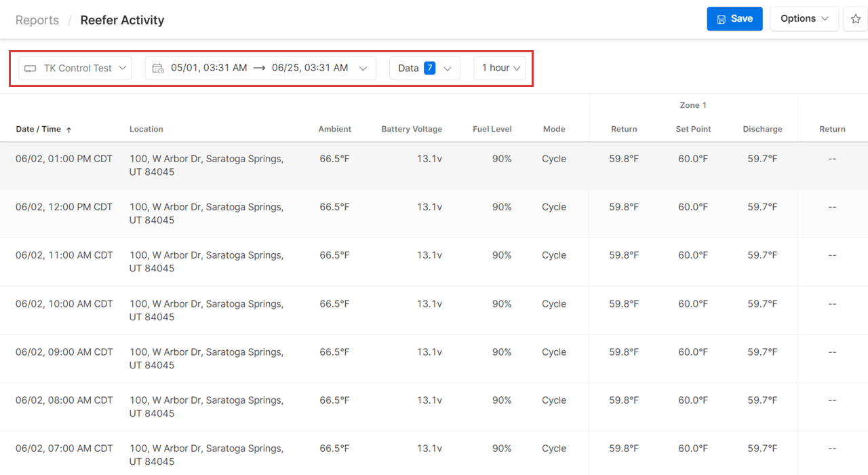The width and height of the screenshot is (868, 475).
Task: Click the Zone 1 header label
Action: (692, 105)
